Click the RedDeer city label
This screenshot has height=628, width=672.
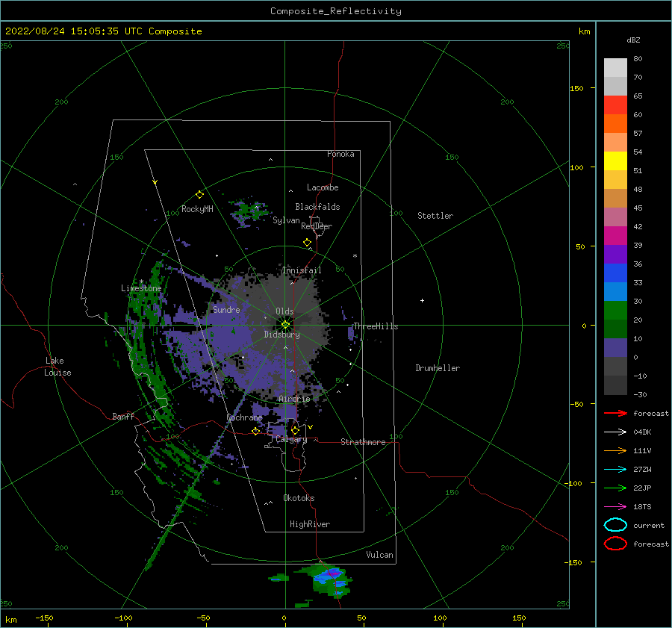tap(317, 226)
